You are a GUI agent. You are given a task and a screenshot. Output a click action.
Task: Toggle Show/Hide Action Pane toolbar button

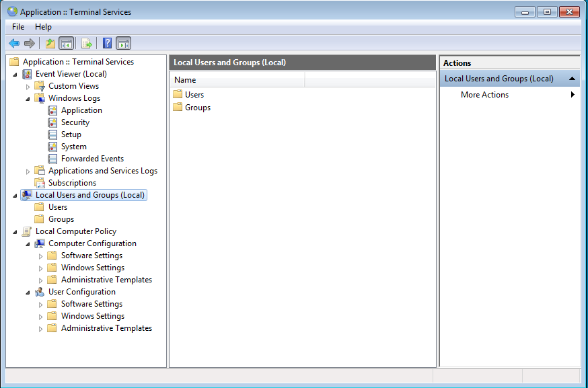click(x=123, y=44)
